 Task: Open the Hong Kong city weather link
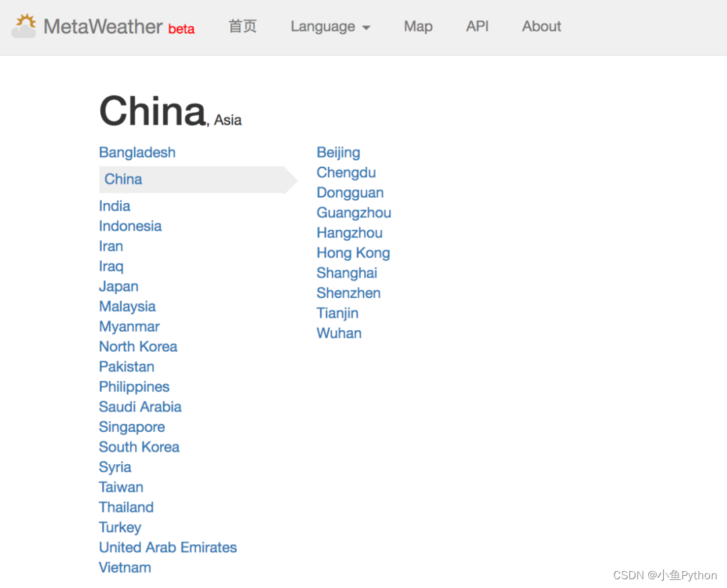click(353, 253)
